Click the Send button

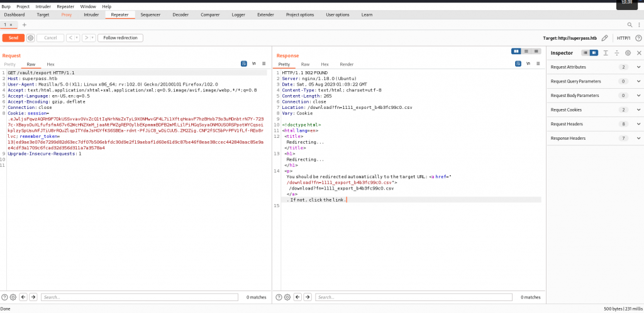(x=13, y=38)
